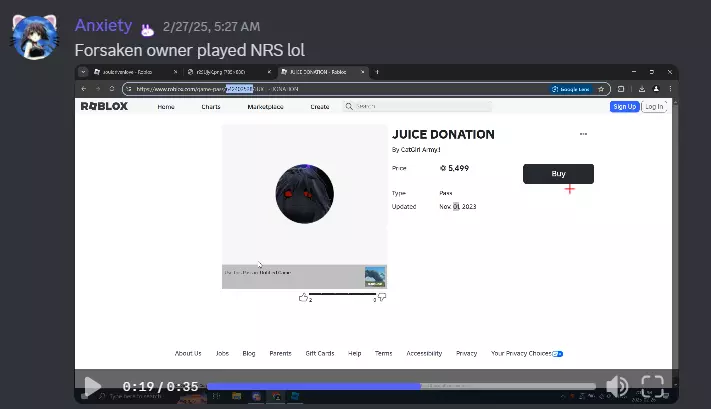The width and height of the screenshot is (711, 409).
Task: Click the Roblox search field
Action: 417,106
